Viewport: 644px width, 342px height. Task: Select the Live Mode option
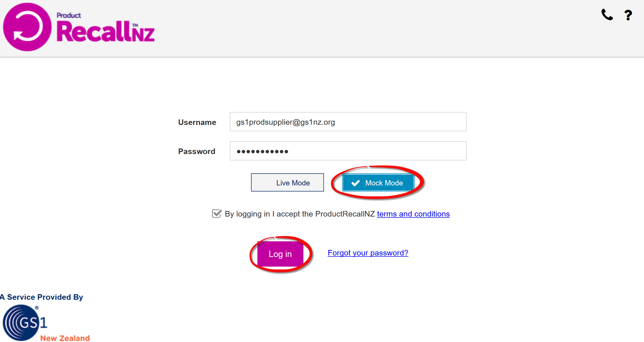coord(287,182)
